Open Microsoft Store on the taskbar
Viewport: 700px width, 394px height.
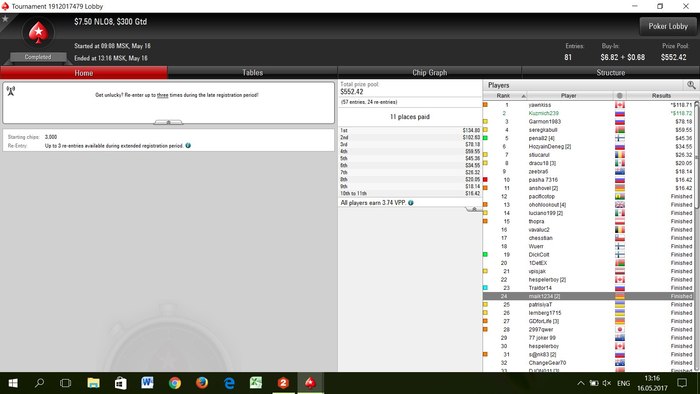[x=121, y=383]
